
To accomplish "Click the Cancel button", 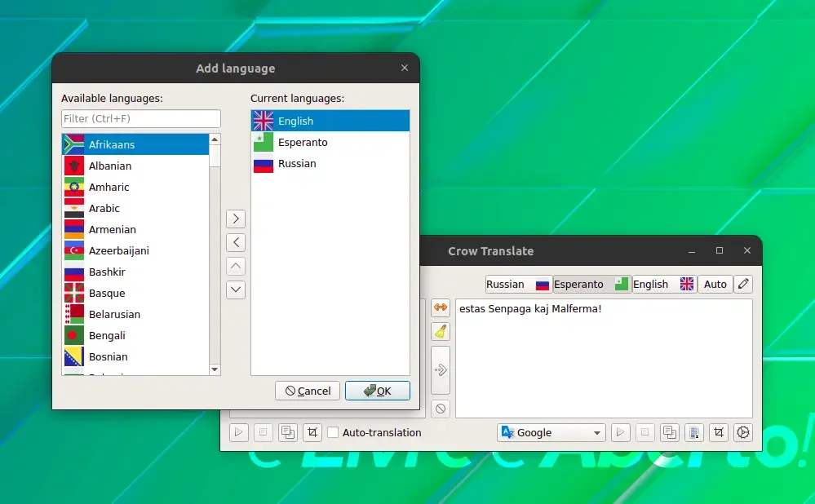I will coord(308,391).
